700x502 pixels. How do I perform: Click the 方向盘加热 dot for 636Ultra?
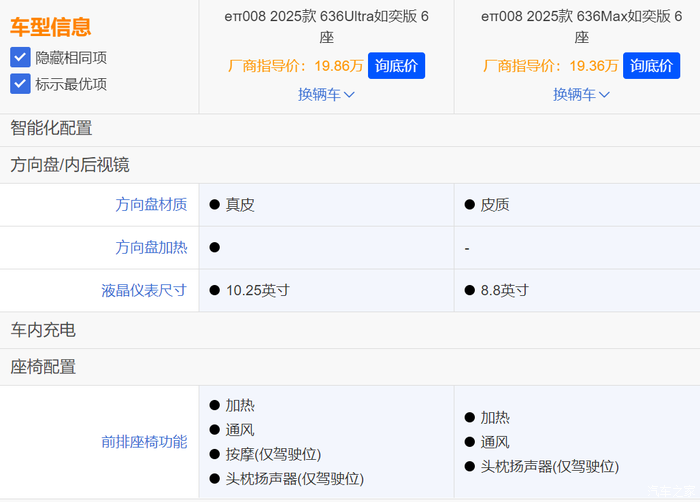coord(214,247)
